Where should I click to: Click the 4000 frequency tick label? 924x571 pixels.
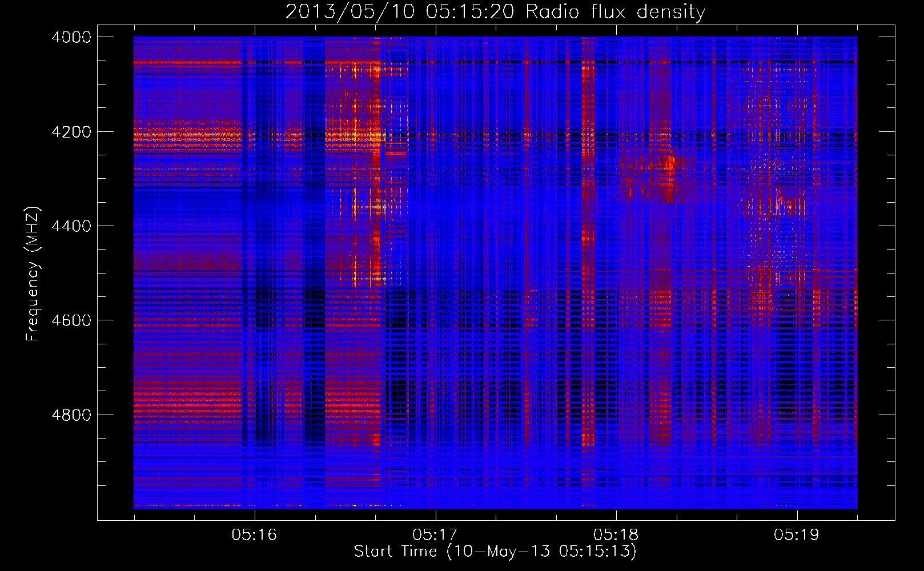(x=71, y=37)
